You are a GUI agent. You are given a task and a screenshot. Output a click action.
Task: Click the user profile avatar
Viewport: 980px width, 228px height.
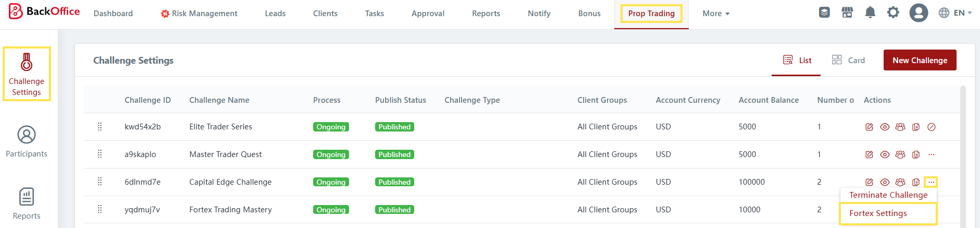(919, 13)
